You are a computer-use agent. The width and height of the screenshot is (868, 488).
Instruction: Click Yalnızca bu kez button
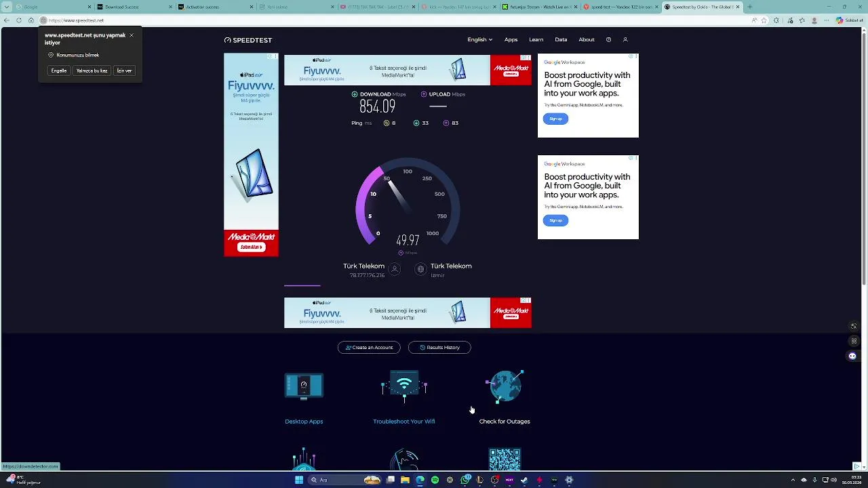click(x=92, y=70)
